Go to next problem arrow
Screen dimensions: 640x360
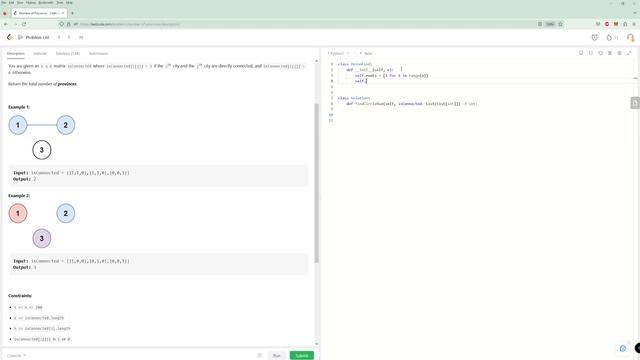tap(69, 37)
